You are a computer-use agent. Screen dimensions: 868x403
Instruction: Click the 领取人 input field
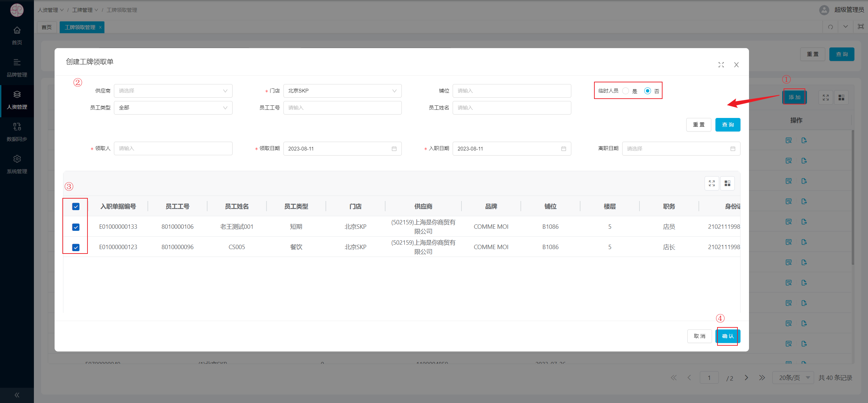coord(173,148)
